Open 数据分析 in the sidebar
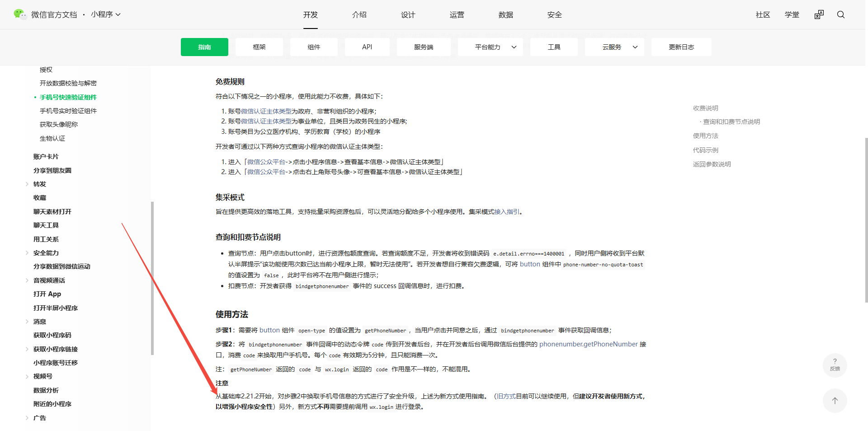The image size is (868, 431). pos(46,390)
